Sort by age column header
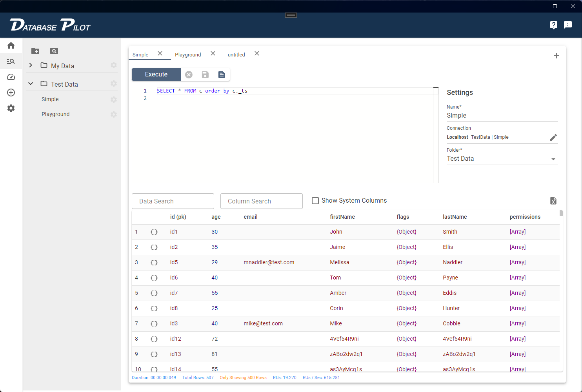The image size is (582, 392). coord(216,217)
